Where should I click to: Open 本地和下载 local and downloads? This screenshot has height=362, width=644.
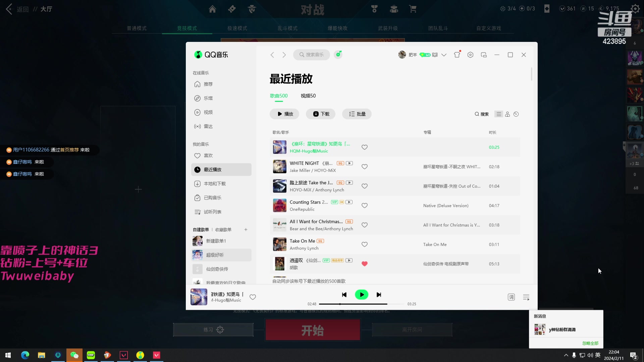coord(210,184)
